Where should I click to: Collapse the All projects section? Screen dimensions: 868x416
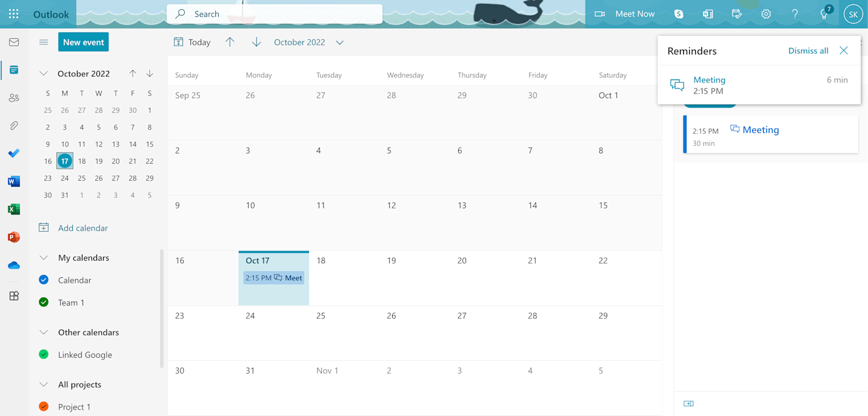pyautogui.click(x=44, y=384)
